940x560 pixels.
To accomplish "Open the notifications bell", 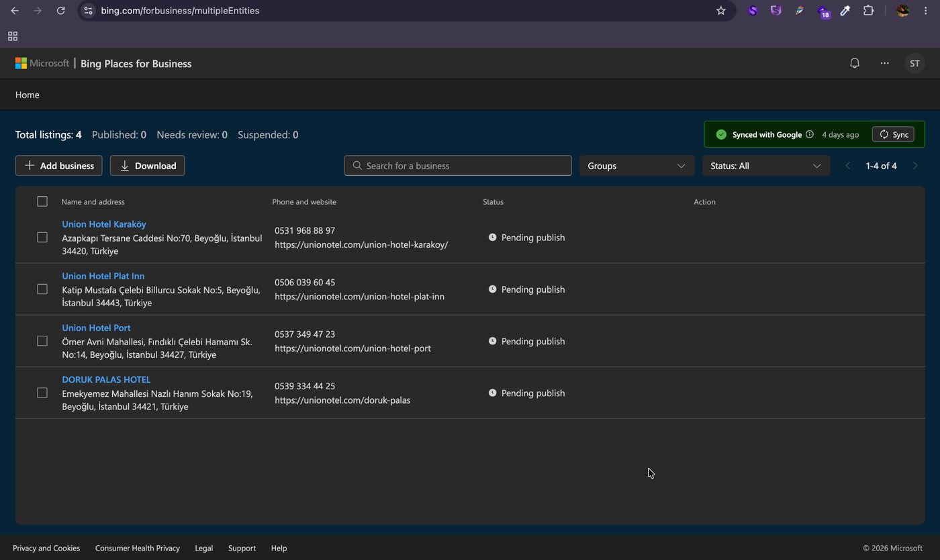I will [855, 63].
